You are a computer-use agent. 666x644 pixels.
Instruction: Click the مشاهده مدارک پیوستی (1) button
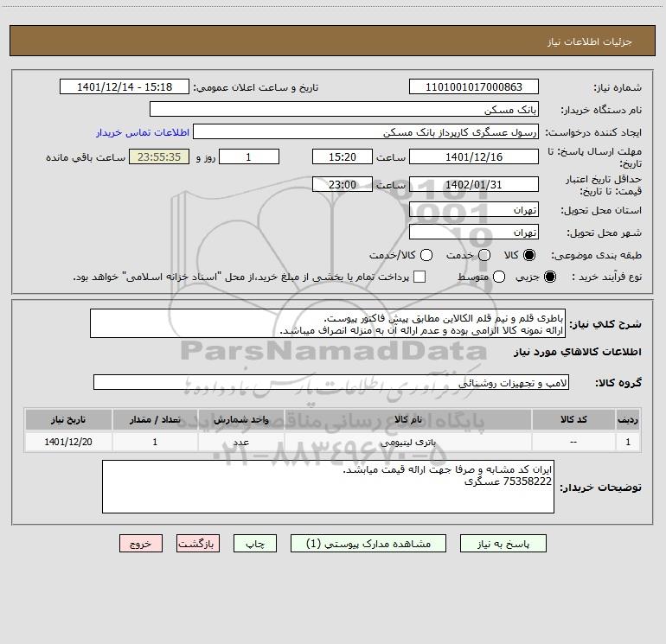(x=368, y=544)
